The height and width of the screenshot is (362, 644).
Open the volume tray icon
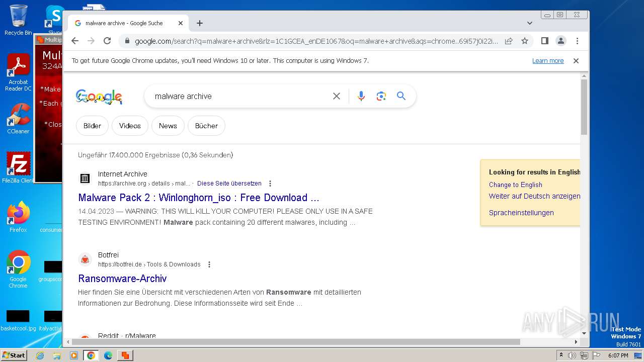click(x=572, y=355)
